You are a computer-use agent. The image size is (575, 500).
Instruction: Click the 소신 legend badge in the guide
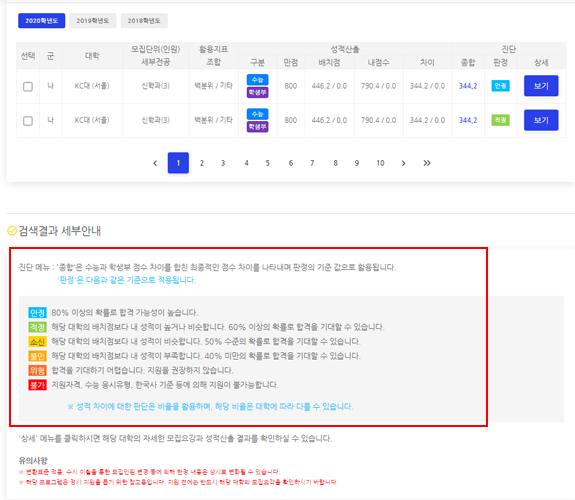coord(37,342)
